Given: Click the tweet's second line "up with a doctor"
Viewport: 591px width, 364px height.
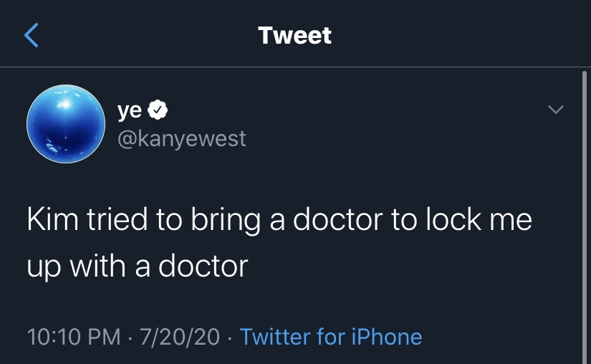Looking at the screenshot, I should pyautogui.click(x=138, y=266).
